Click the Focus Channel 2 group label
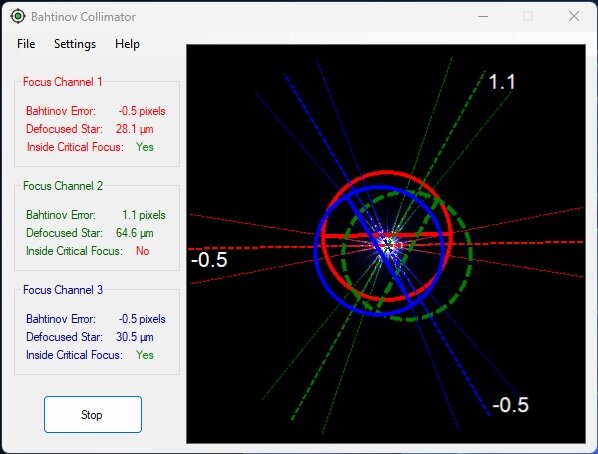 (63, 186)
